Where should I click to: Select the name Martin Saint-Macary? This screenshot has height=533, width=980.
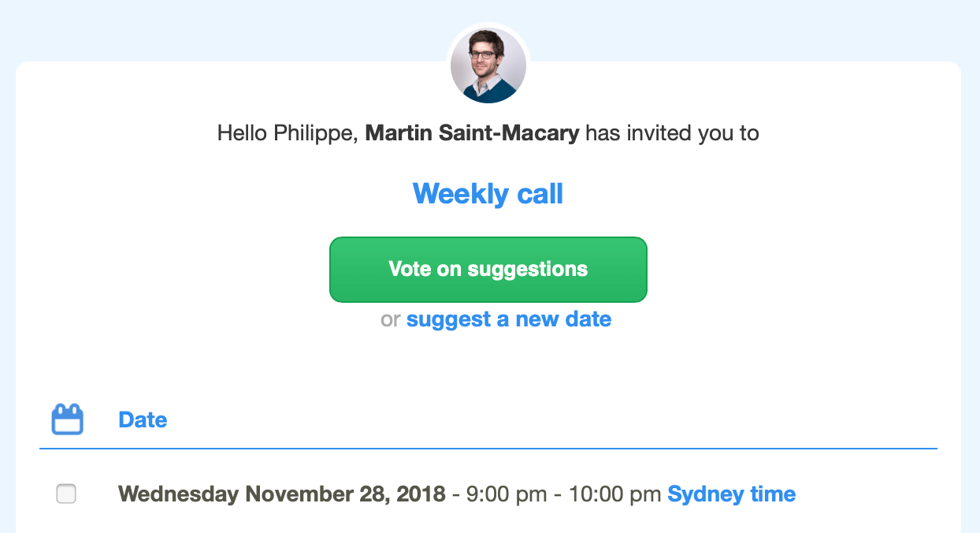pyautogui.click(x=472, y=133)
